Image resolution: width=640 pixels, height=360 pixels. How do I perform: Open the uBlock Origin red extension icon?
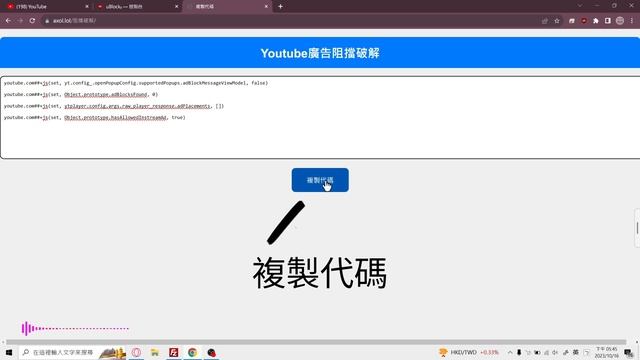pyautogui.click(x=584, y=21)
